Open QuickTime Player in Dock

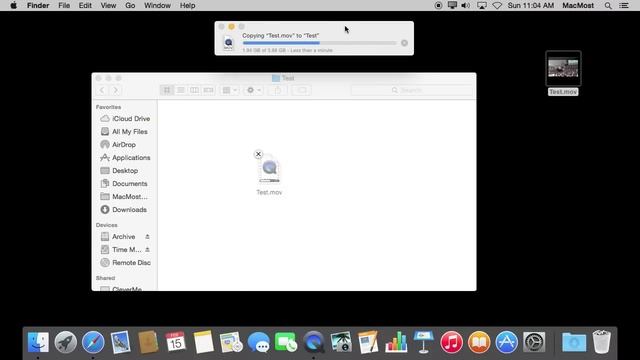pos(313,342)
